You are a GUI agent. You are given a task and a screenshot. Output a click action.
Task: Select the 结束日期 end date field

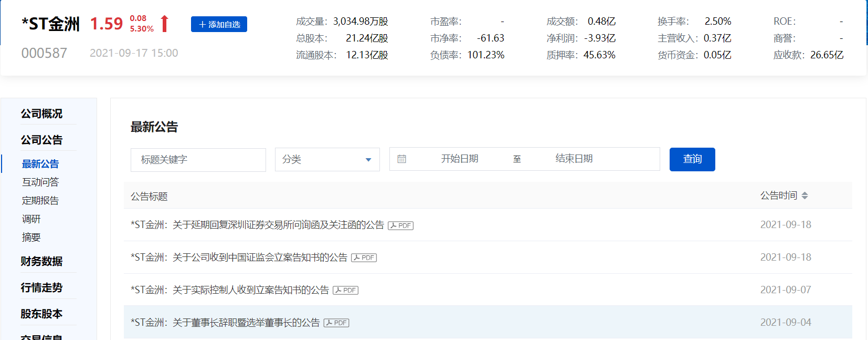574,159
